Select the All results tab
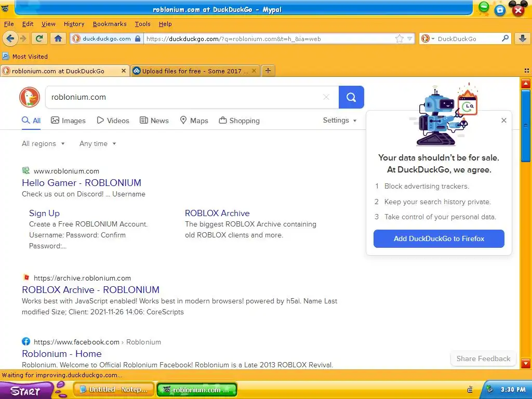The image size is (532, 399). pyautogui.click(x=31, y=121)
